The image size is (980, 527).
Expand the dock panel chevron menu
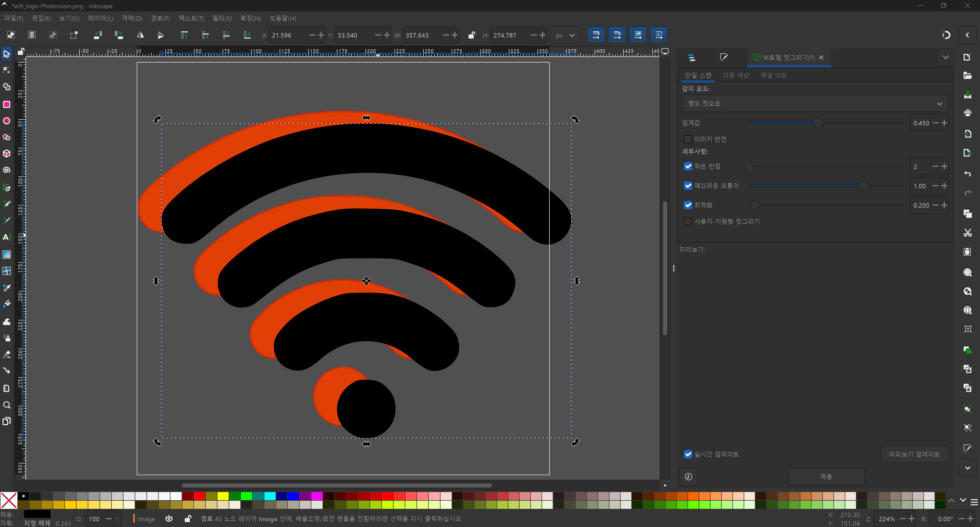pyautogui.click(x=945, y=57)
